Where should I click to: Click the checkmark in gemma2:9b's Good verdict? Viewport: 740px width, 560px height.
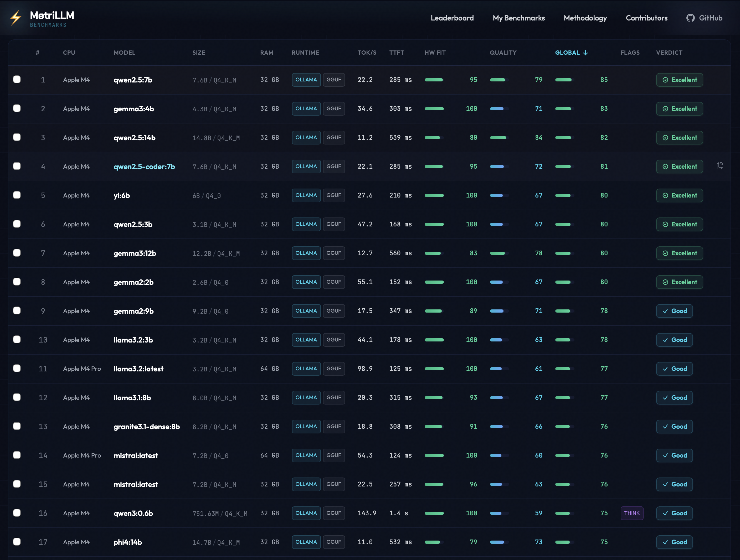(666, 310)
